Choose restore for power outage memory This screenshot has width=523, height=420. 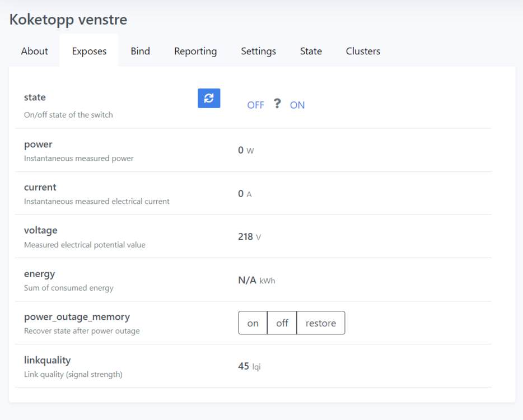click(x=321, y=323)
